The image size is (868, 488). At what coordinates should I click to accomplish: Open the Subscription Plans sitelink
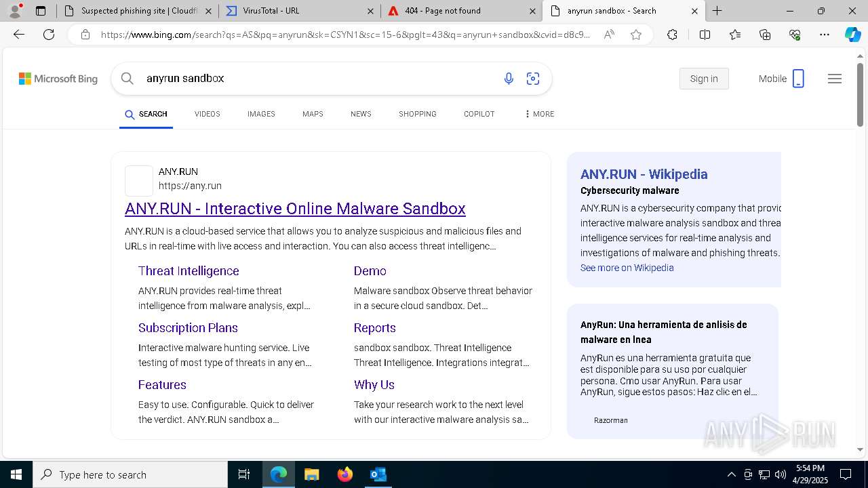tap(188, 327)
